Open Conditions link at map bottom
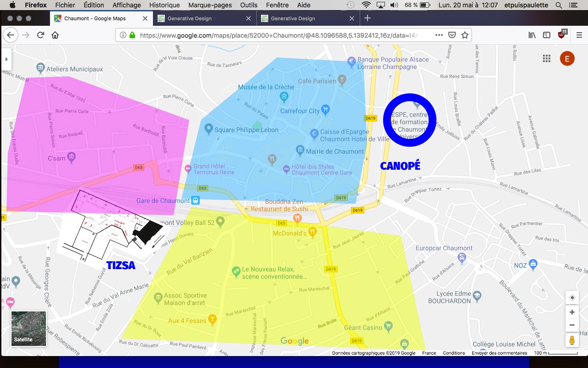This screenshot has width=588, height=368. (x=454, y=353)
